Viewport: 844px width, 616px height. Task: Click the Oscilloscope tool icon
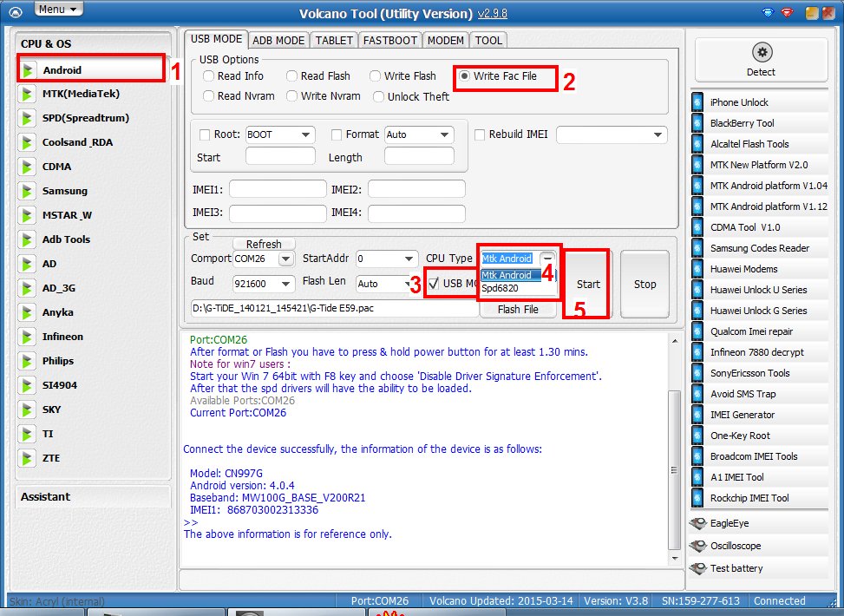[698, 546]
